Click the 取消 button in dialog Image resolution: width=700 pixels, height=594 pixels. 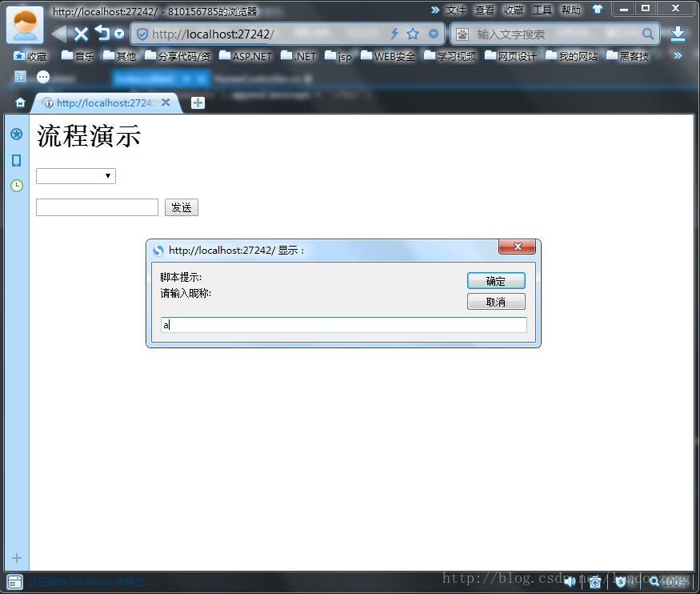pyautogui.click(x=496, y=302)
